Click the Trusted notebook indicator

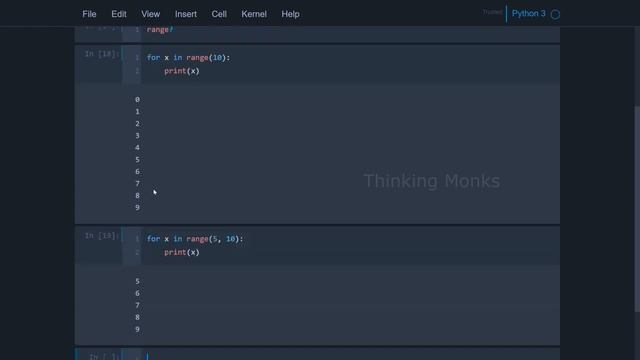(x=492, y=12)
